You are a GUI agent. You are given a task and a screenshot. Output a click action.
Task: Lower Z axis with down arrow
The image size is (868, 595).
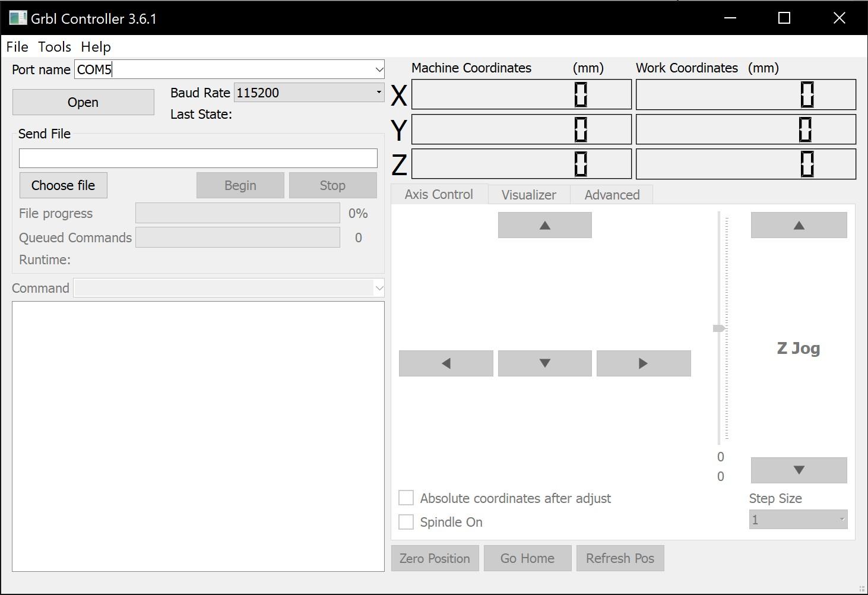(799, 470)
